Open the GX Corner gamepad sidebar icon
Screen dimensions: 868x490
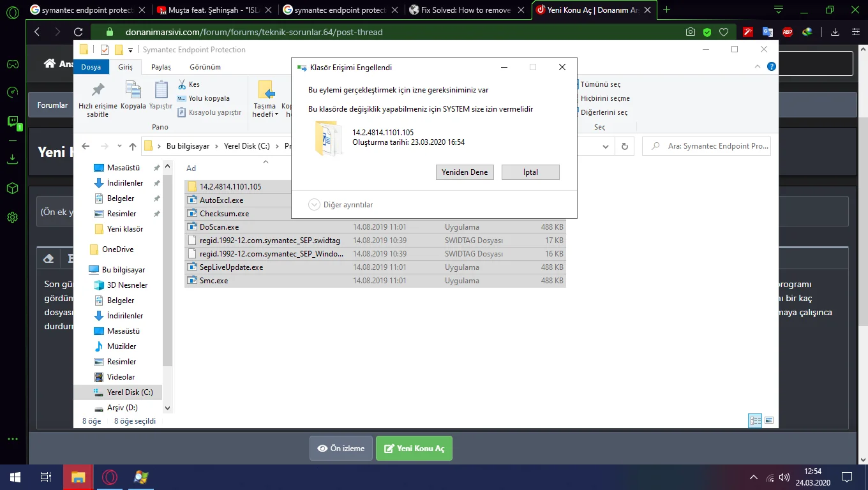(x=12, y=64)
